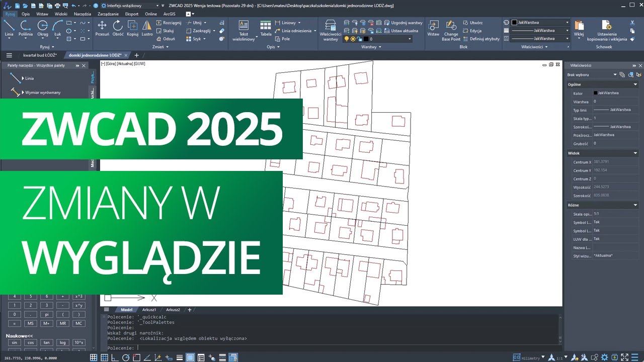
Task: Add a new drawing tab with plus
Action: pos(136,55)
